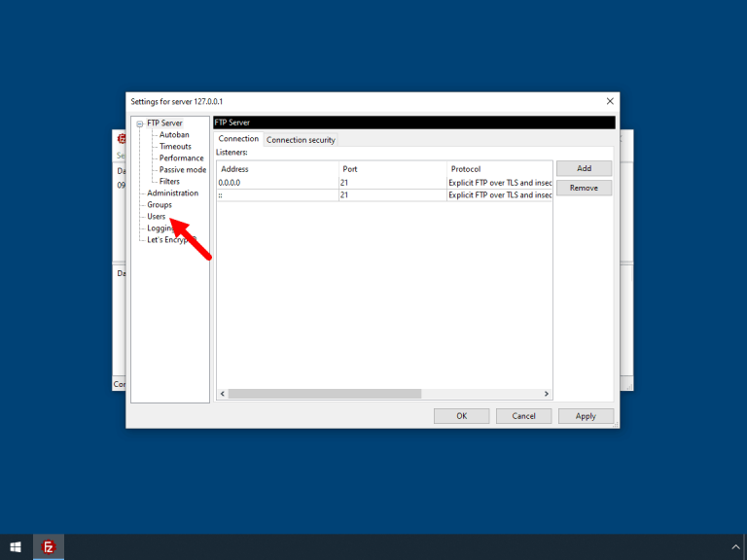Click Add to create a listener
747x560 pixels.
tap(584, 168)
